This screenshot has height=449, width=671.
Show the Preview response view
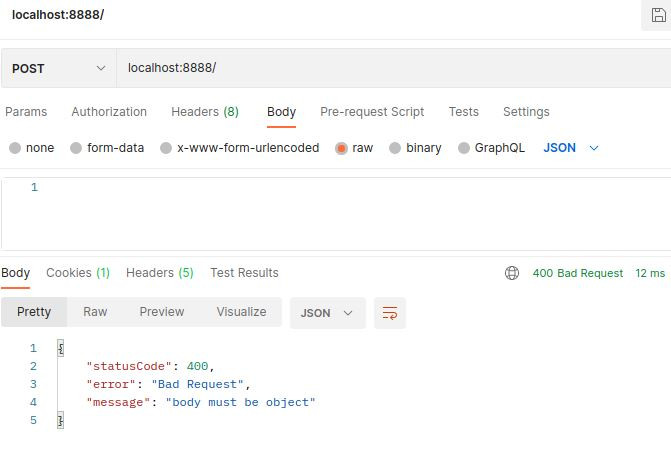(162, 312)
